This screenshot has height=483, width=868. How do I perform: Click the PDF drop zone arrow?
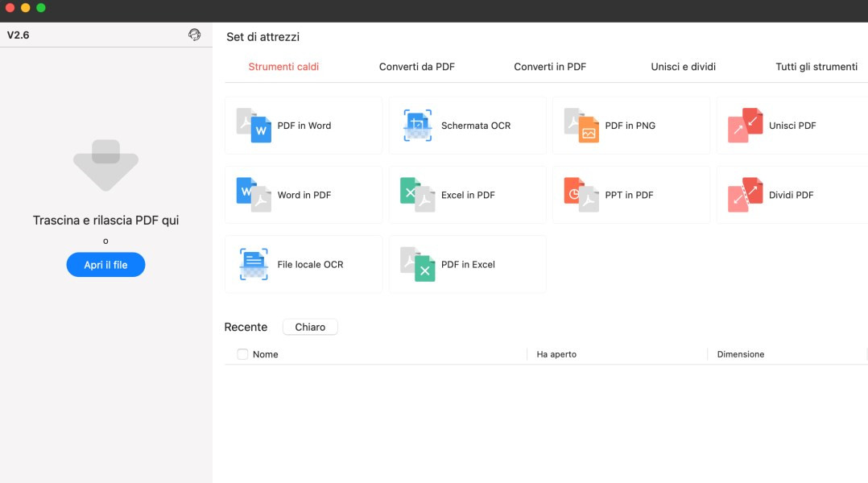[105, 165]
